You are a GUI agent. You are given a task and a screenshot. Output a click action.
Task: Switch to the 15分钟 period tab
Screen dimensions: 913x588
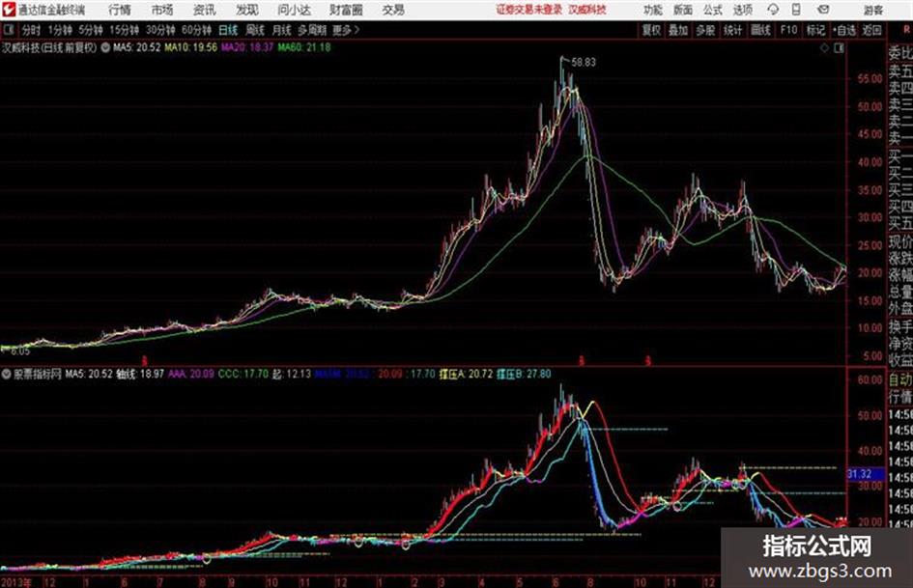(x=124, y=30)
